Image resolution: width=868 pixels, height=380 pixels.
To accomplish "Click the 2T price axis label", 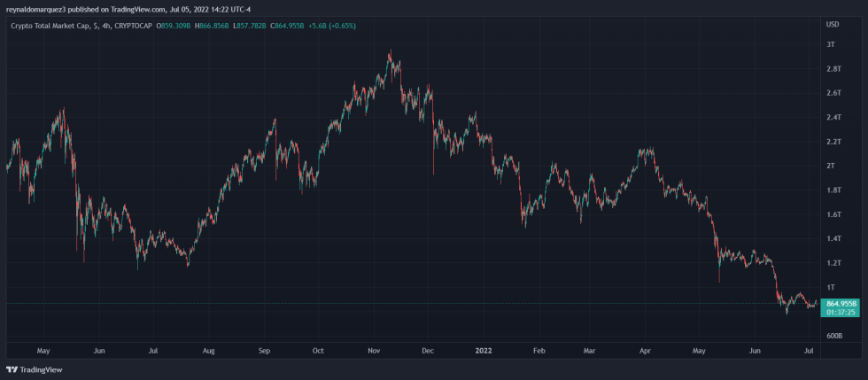I will click(x=831, y=167).
